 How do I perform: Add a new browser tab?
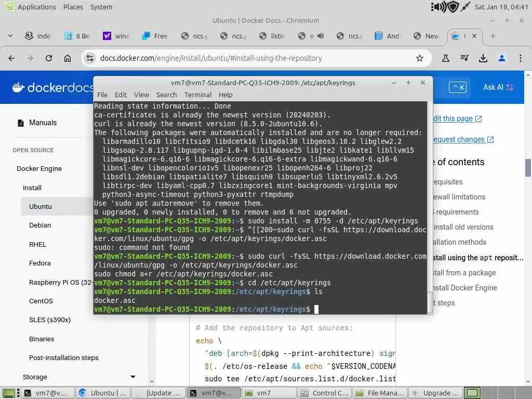[x=493, y=36]
